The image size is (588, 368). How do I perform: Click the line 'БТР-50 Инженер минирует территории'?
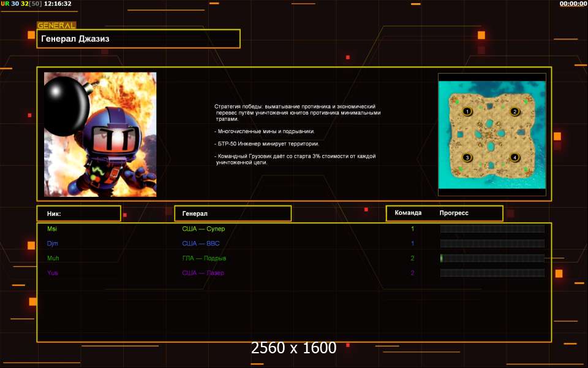pos(266,144)
